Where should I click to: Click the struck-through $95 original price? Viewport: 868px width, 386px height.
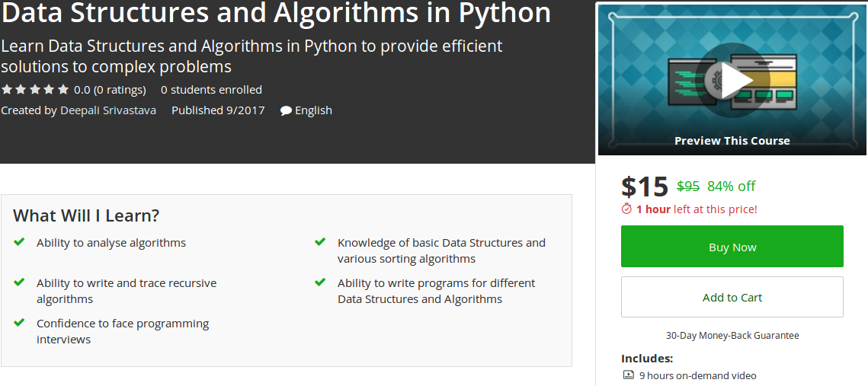coord(688,186)
